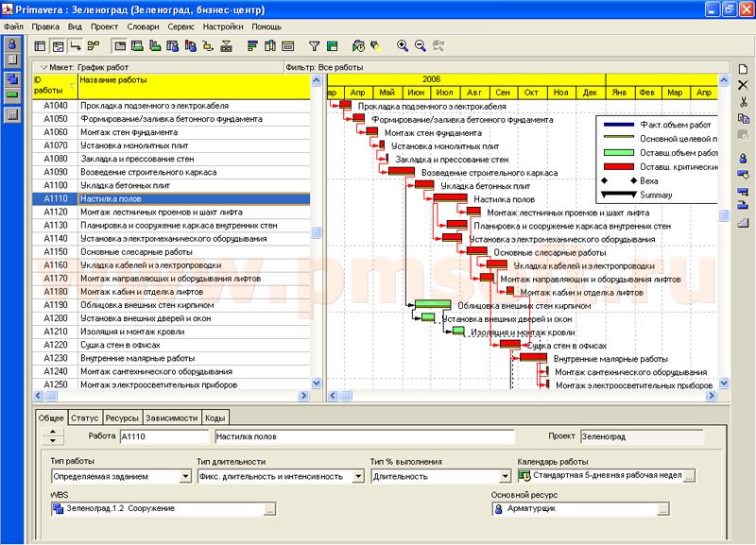Click green Gantt bar for Облицовка внешних стен
This screenshot has height=545, width=756.
(x=433, y=304)
